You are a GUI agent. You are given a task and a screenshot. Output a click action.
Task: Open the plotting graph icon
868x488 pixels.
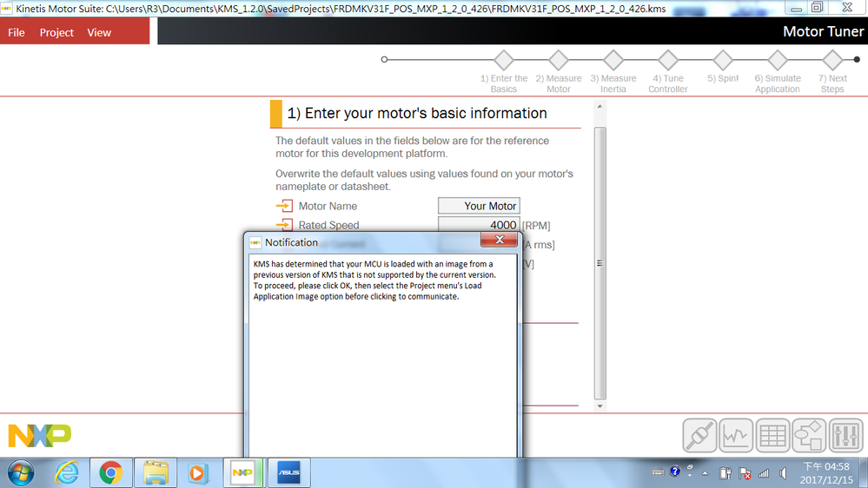pos(736,435)
